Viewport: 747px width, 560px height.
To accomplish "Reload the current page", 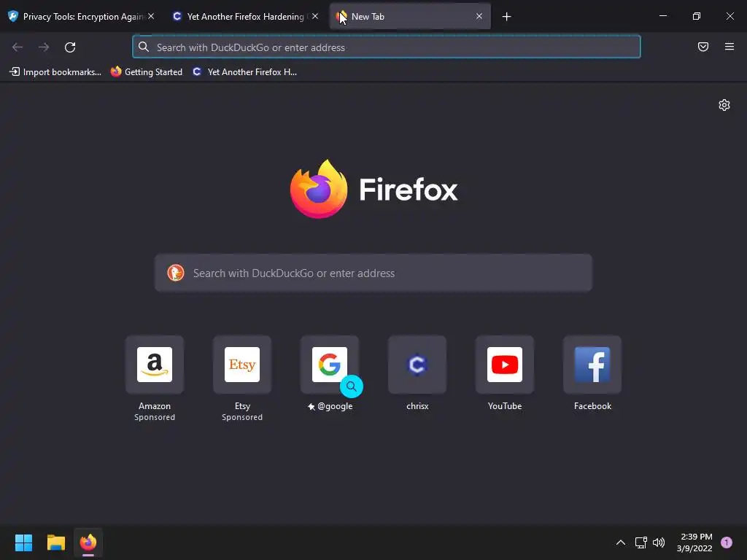I will pyautogui.click(x=70, y=47).
